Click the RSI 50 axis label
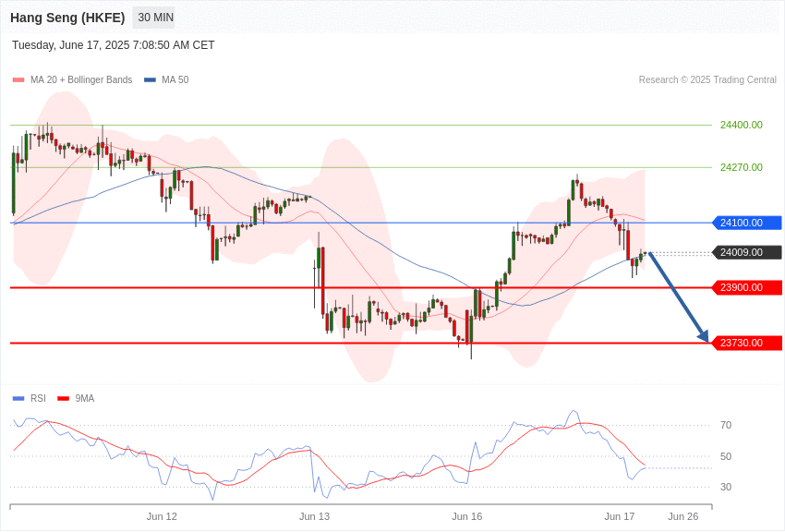The image size is (785, 532). 725,456
